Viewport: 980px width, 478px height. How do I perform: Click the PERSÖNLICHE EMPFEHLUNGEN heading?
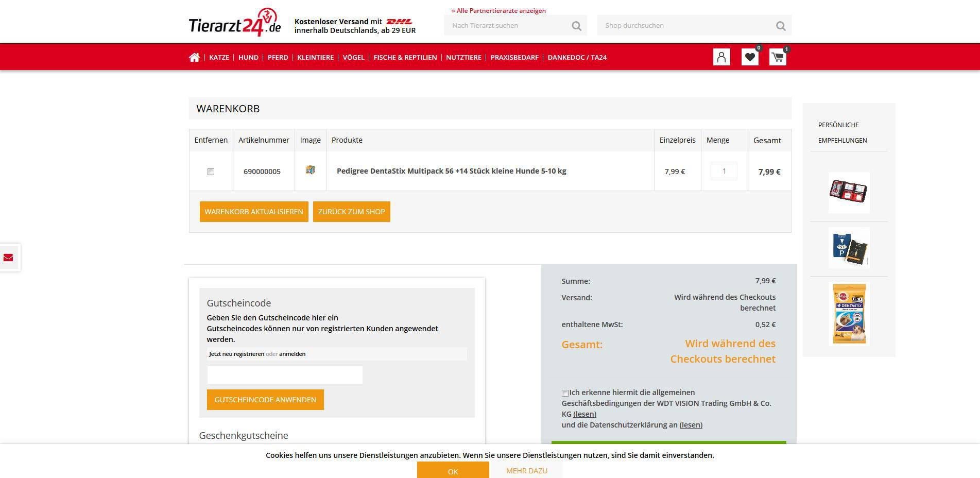tap(843, 132)
